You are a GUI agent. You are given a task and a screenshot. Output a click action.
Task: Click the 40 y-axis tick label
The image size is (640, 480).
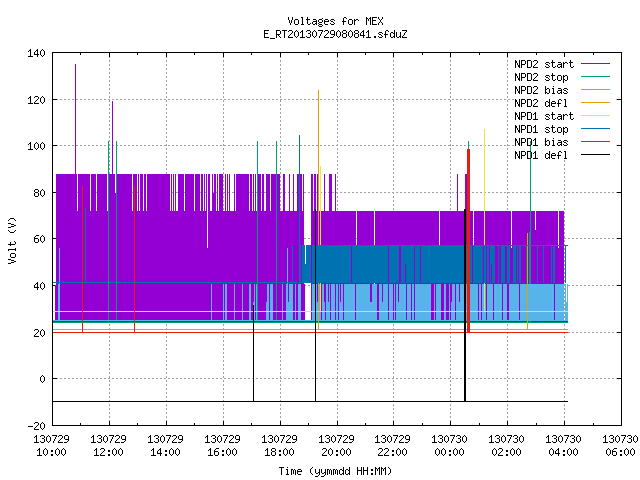[x=39, y=286]
